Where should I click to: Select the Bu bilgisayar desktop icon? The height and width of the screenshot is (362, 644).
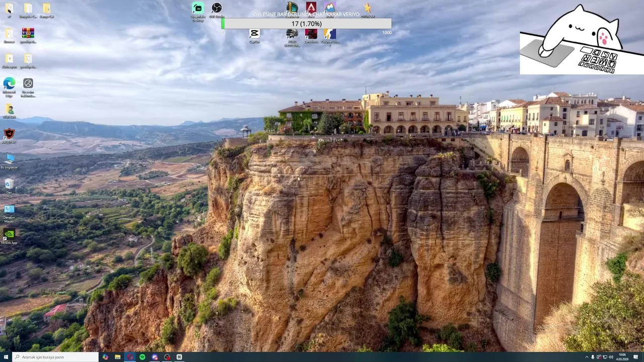click(x=9, y=161)
